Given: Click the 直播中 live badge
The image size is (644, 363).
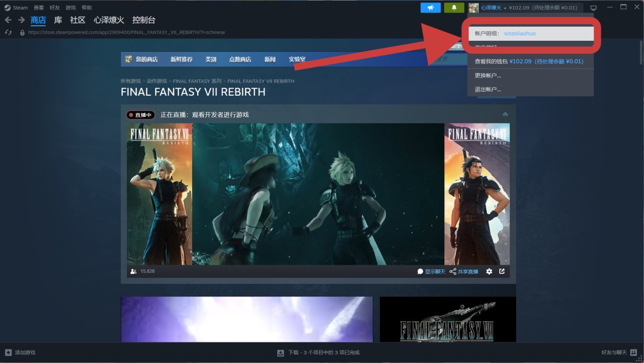Looking at the screenshot, I should point(140,115).
